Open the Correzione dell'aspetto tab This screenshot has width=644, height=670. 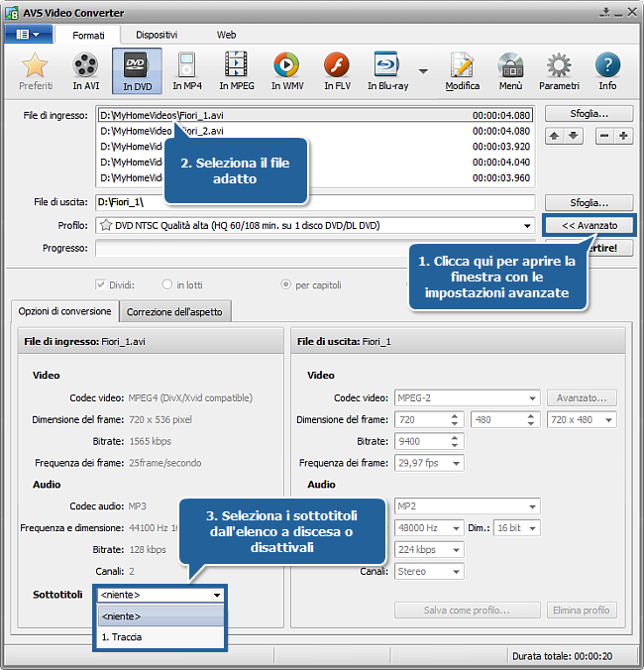(176, 311)
